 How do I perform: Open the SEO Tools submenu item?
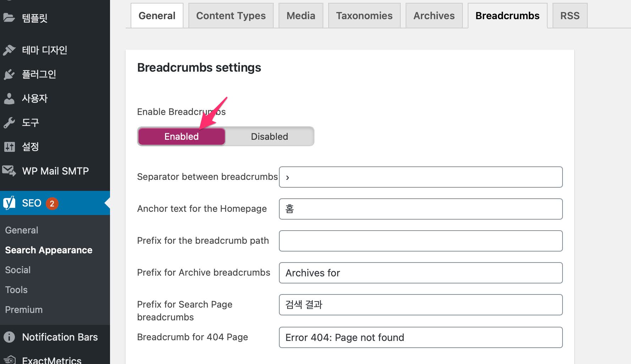pos(16,290)
